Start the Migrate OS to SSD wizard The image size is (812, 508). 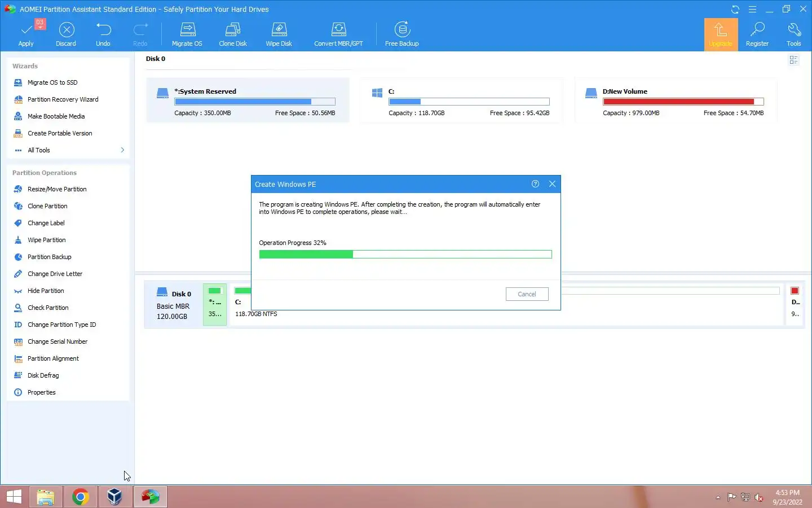(x=52, y=82)
